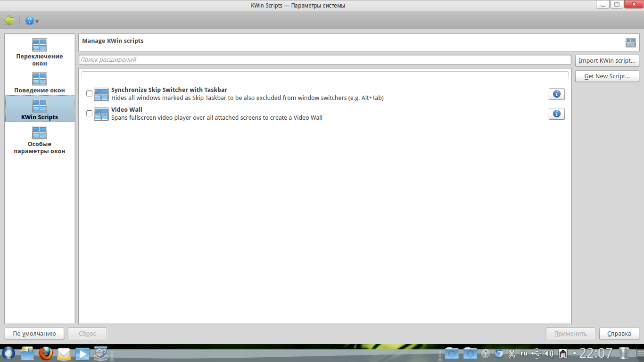Launch the media player from the panel
The height and width of the screenshot is (362, 644).
[x=82, y=353]
